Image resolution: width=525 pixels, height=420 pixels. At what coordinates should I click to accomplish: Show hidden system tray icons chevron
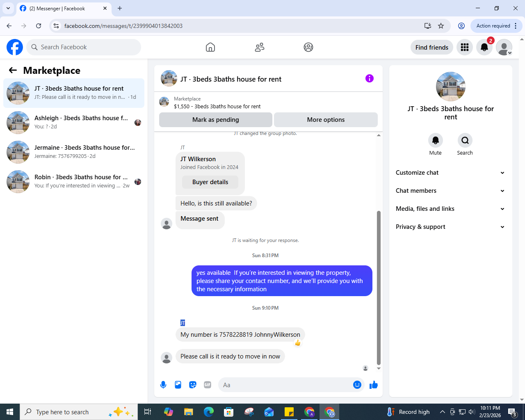[x=442, y=412]
